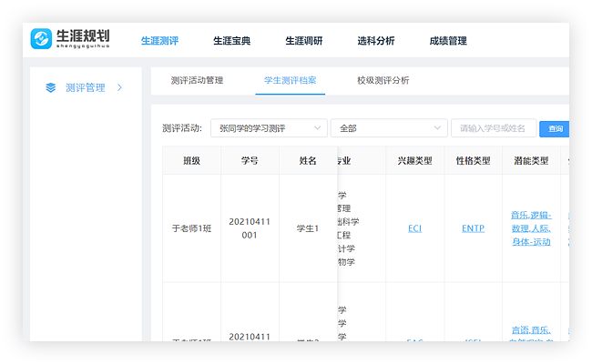This screenshot has height=364, width=592.
Task: Switch to the 校级测评分析 tab
Action: tap(383, 80)
